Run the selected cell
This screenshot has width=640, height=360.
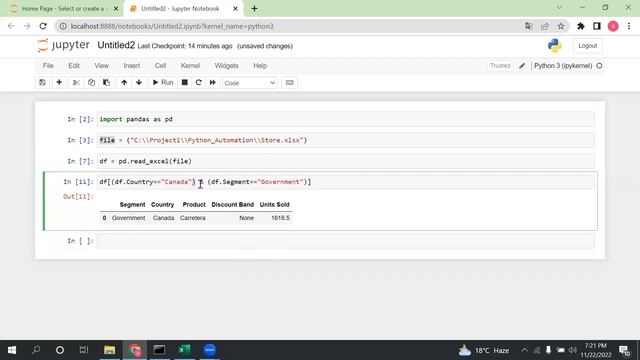(x=163, y=82)
